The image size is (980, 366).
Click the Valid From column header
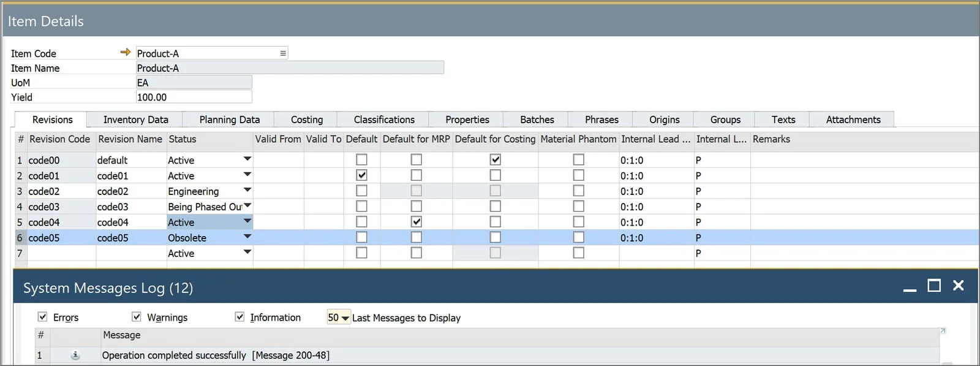pos(278,139)
